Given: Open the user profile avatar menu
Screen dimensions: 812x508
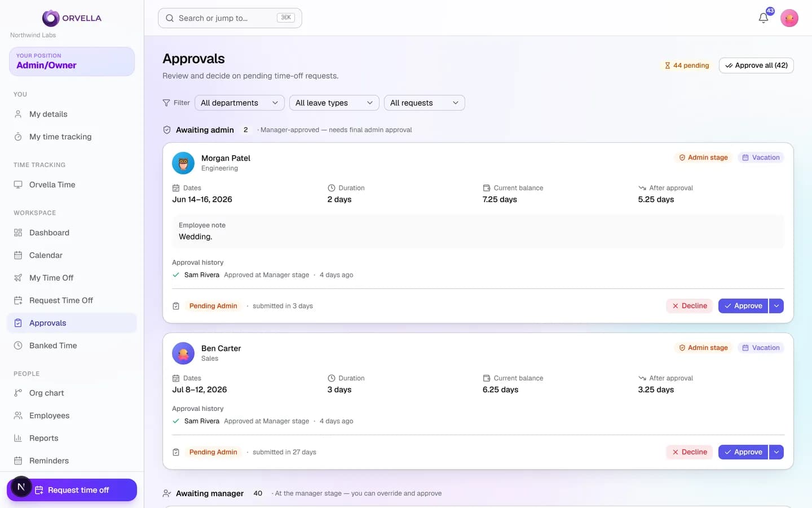Looking at the screenshot, I should click(789, 18).
